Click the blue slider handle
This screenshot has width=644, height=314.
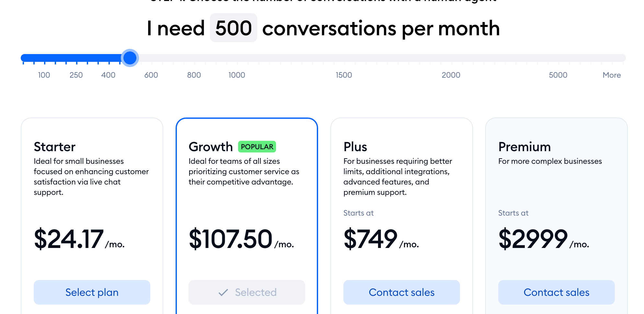[x=130, y=58]
